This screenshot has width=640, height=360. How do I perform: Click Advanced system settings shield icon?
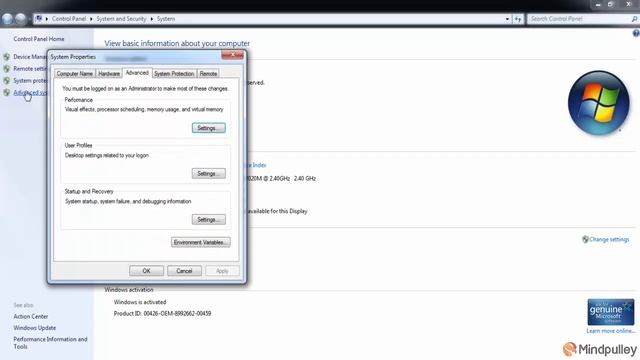(x=7, y=93)
